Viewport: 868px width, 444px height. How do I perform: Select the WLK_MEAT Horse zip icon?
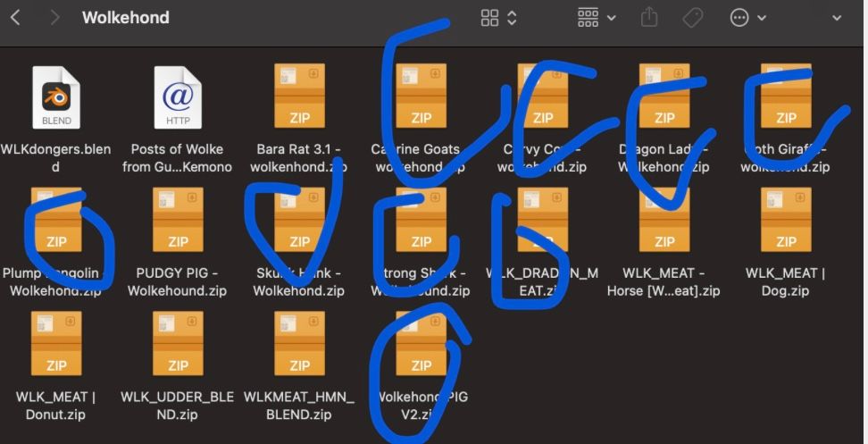664,220
